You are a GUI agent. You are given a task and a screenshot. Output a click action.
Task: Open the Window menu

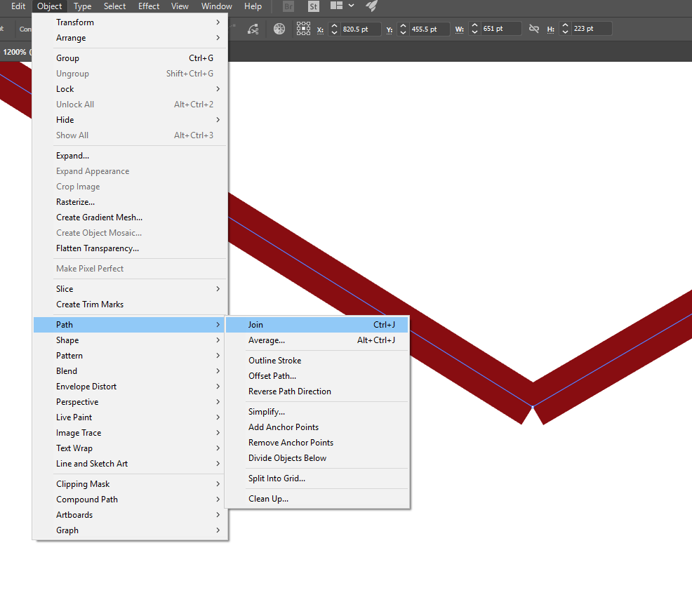click(216, 6)
